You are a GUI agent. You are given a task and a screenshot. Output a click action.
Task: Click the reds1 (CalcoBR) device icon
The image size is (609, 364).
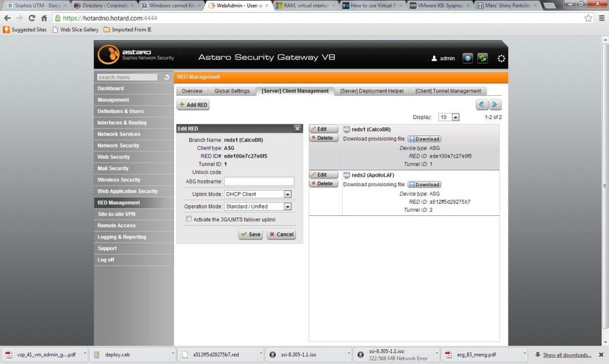(347, 129)
